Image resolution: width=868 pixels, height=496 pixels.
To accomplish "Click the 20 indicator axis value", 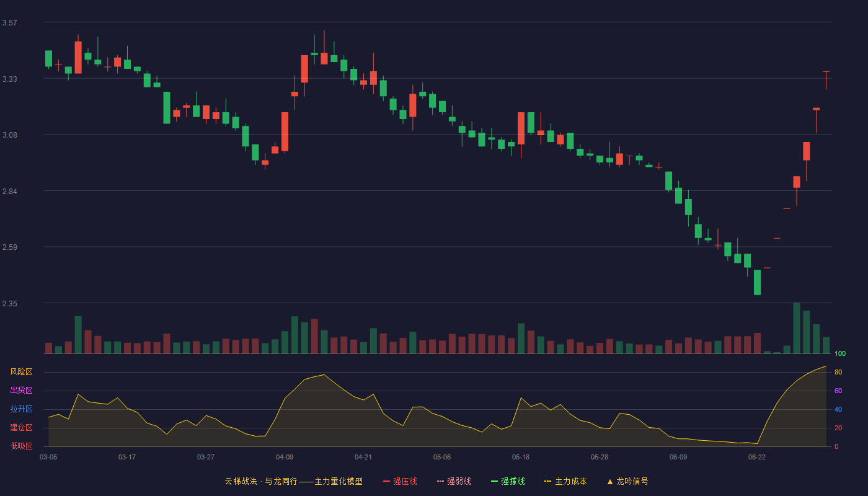I will (x=838, y=428).
